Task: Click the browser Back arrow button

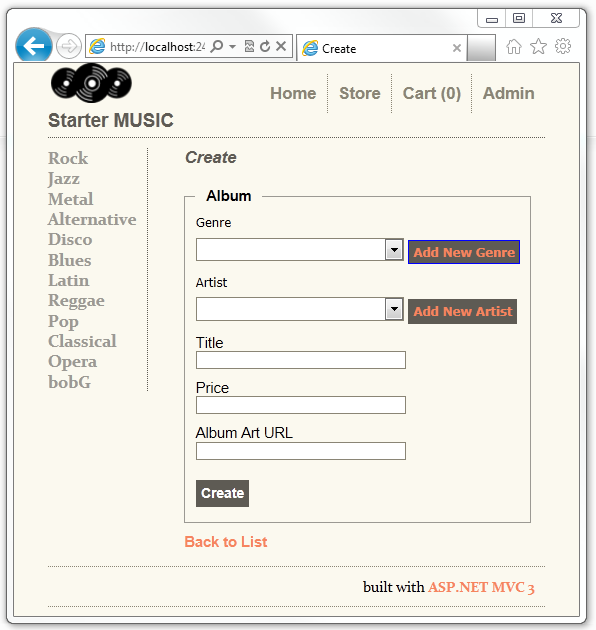Action: [x=34, y=46]
